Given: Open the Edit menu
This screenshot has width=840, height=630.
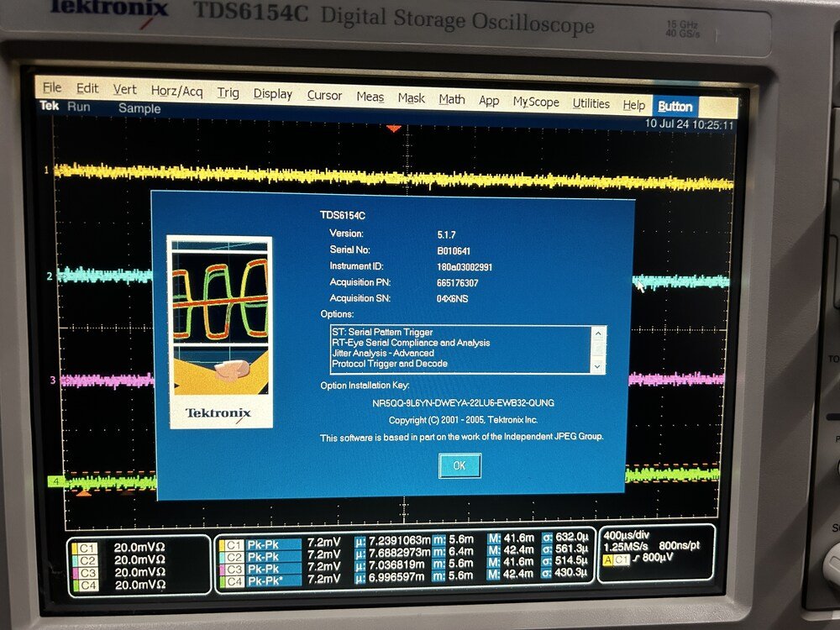Looking at the screenshot, I should [87, 88].
